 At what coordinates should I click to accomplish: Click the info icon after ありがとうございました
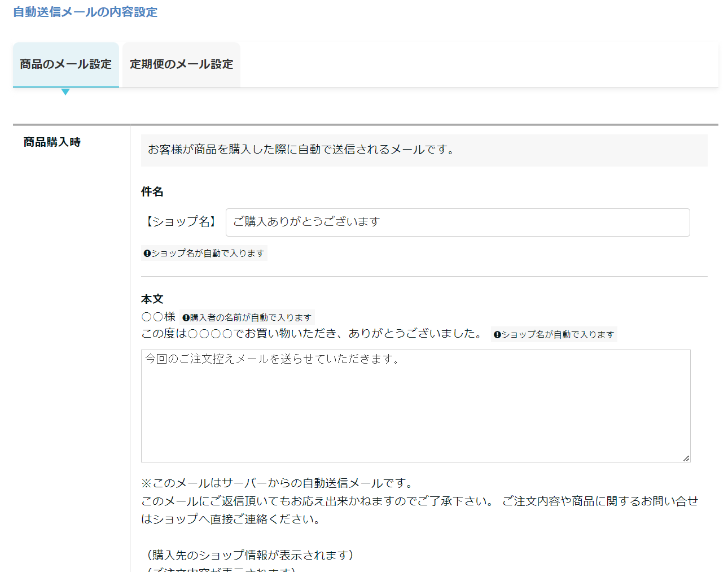[497, 335]
